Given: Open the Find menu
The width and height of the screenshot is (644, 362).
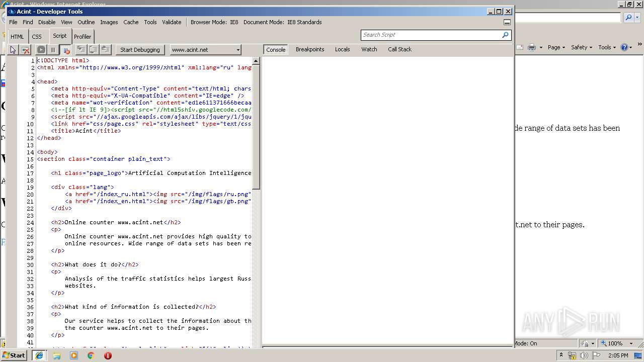Looking at the screenshot, I should coord(28,22).
